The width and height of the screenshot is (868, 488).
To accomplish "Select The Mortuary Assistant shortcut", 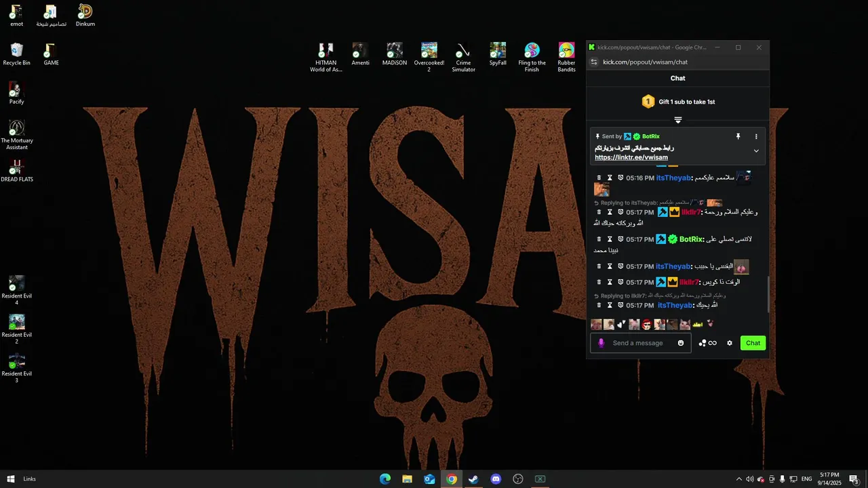I will click(x=16, y=136).
